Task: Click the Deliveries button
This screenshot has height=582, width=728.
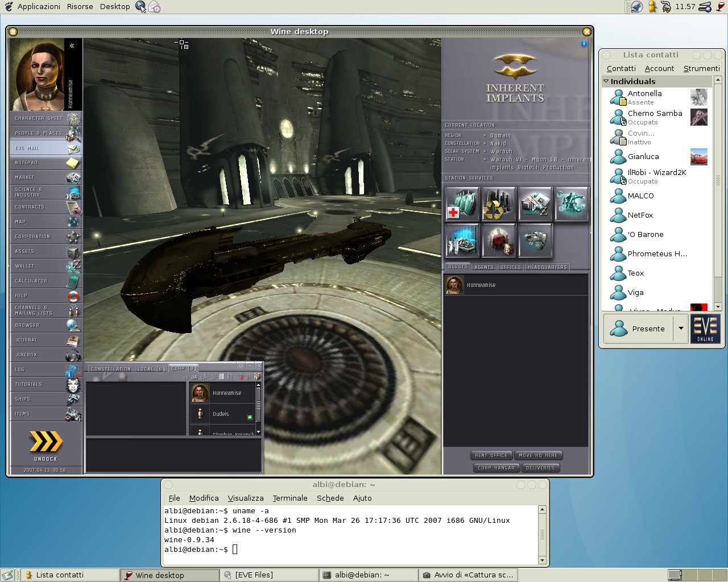Action: tap(540, 468)
